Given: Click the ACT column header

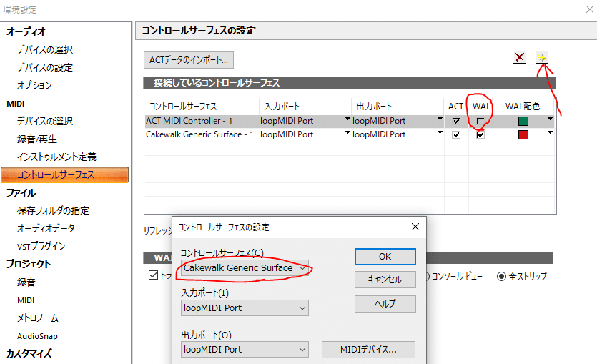Looking at the screenshot, I should coord(455,107).
